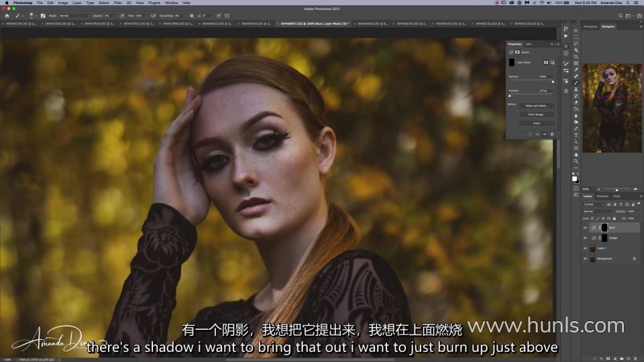Select the Crop tool
The height and width of the screenshot is (362, 644).
(x=576, y=56)
